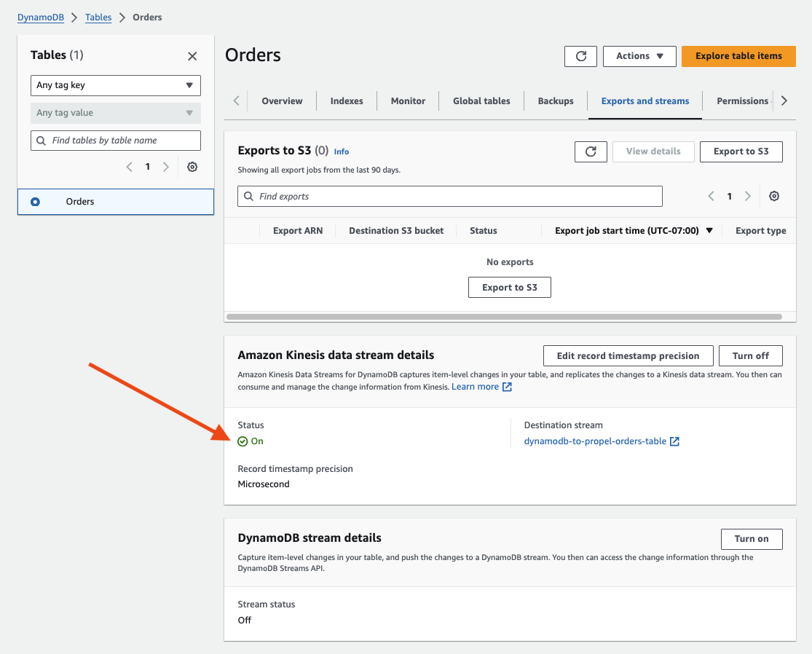Click the Kinesis status On value

coord(251,441)
